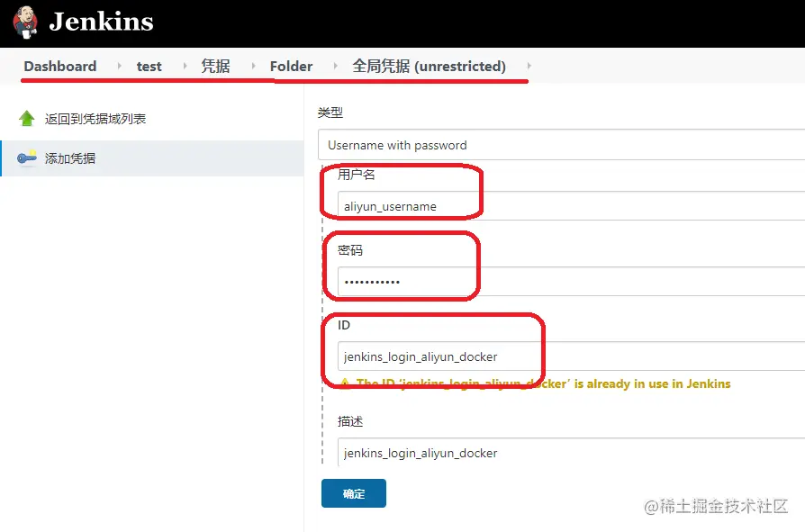Screen dimensions: 805x532
Task: Open the 凭据 breadcrumb item
Action: point(215,67)
